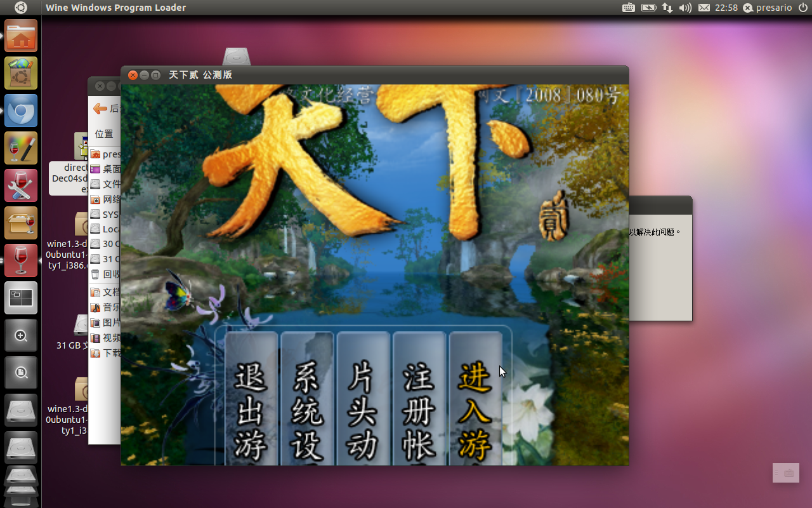Open network indicator in top panel

[667, 8]
